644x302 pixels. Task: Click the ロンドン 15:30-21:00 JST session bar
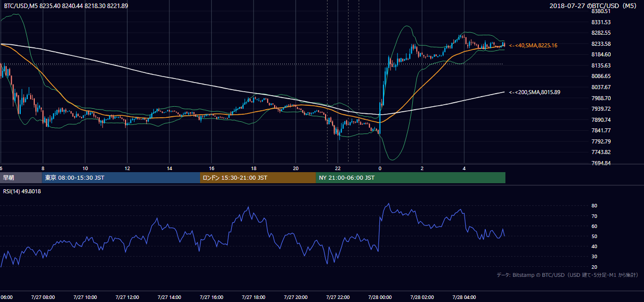coord(258,178)
